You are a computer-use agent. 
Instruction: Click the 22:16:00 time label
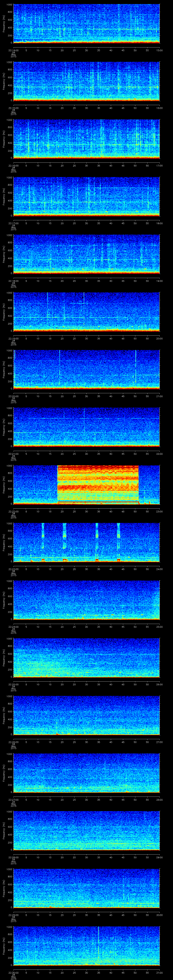13,166
